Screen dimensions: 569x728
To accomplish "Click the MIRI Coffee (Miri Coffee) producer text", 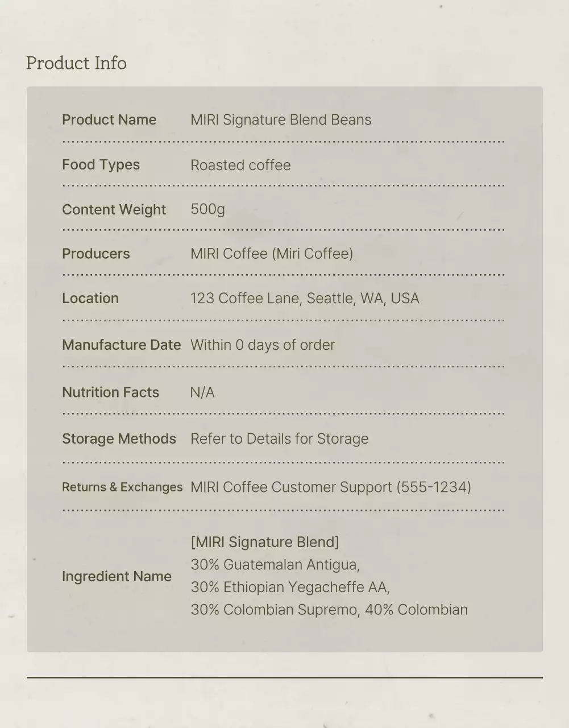I will point(272,254).
